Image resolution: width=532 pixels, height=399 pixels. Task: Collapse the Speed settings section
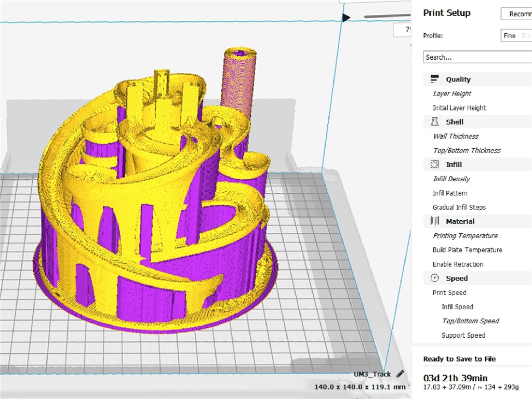pos(457,278)
